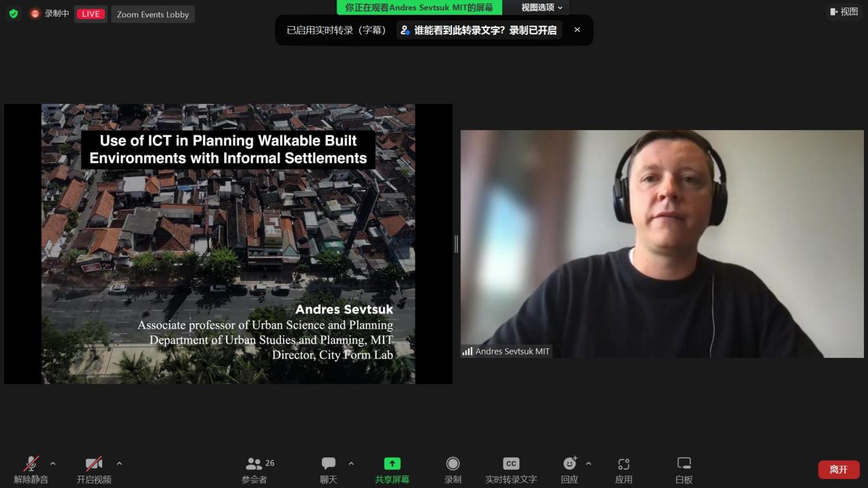Screen dimensions: 868x488
Task: Expand audio options arrow beside microphone
Action: (53, 463)
